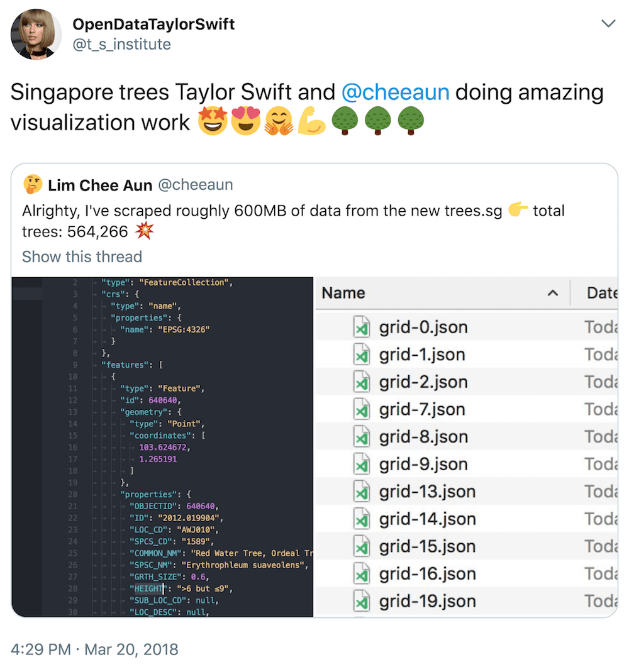Select the grid-13.json file icon
This screenshot has height=672, width=629.
[362, 492]
